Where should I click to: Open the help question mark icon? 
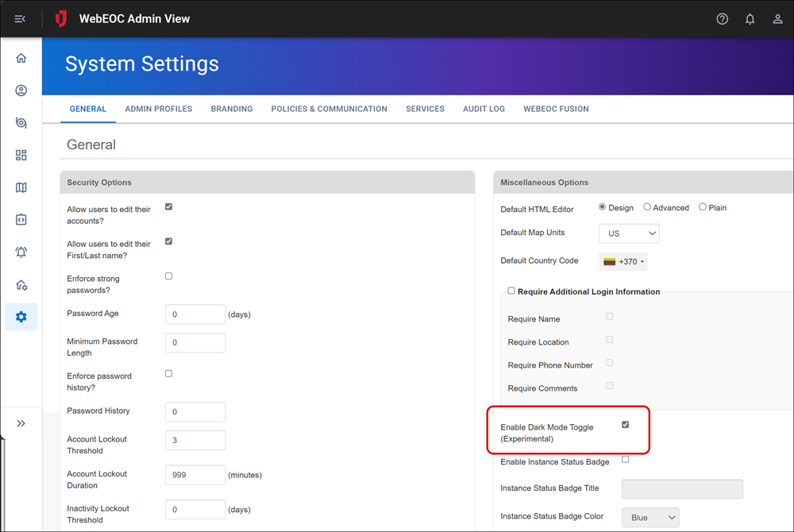point(722,19)
